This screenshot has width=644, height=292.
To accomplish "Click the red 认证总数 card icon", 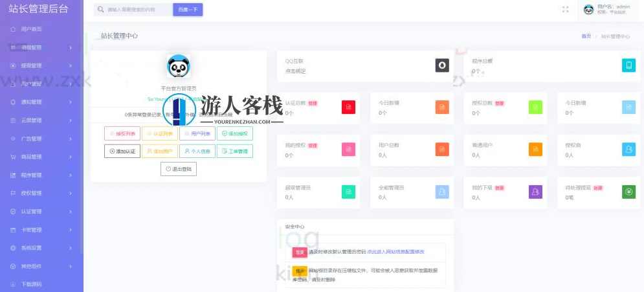I will [x=349, y=107].
